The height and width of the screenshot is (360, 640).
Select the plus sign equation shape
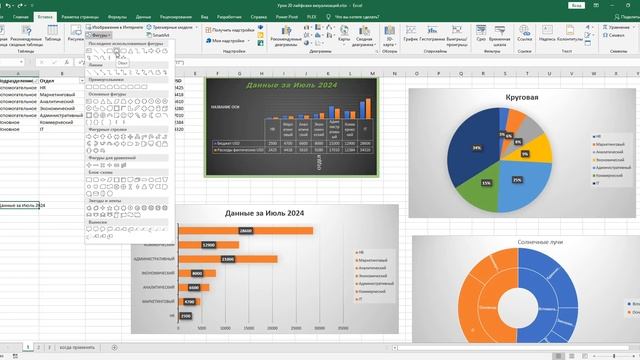89,165
